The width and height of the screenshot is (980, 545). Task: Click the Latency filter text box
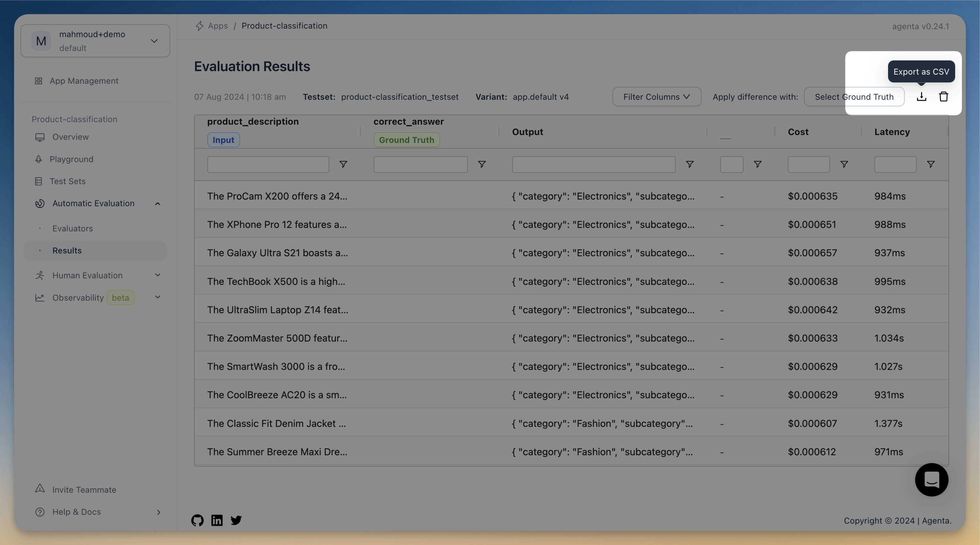point(895,164)
